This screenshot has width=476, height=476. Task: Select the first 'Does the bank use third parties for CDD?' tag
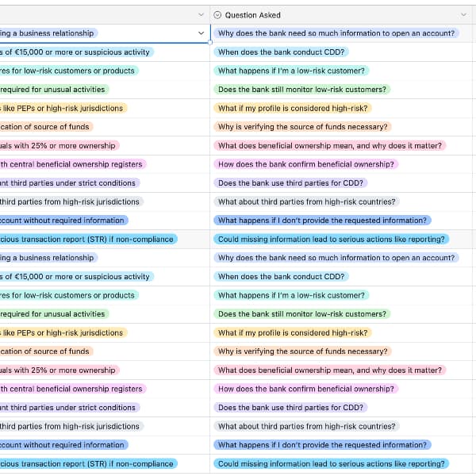(290, 183)
